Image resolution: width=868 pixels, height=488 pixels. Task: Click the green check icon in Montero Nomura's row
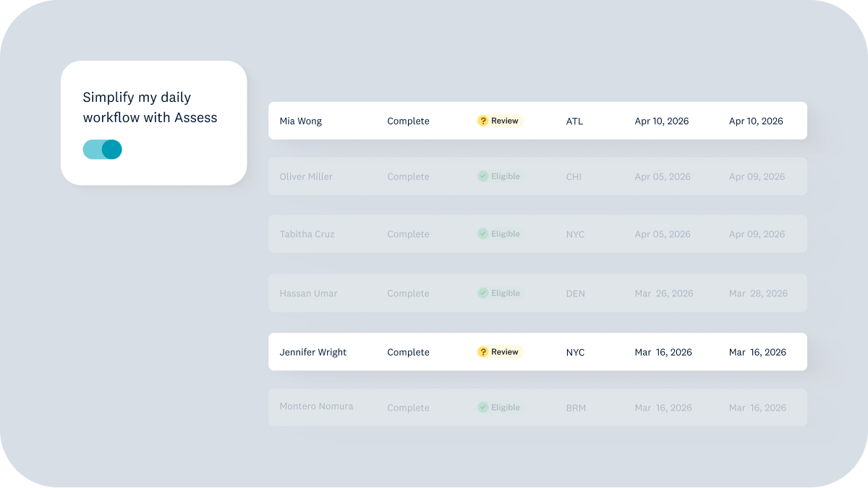click(483, 408)
